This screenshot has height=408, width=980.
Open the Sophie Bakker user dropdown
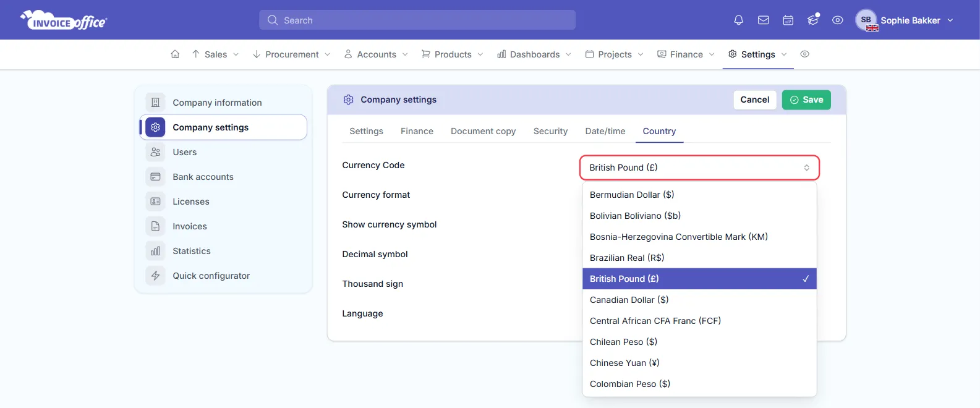click(x=917, y=20)
